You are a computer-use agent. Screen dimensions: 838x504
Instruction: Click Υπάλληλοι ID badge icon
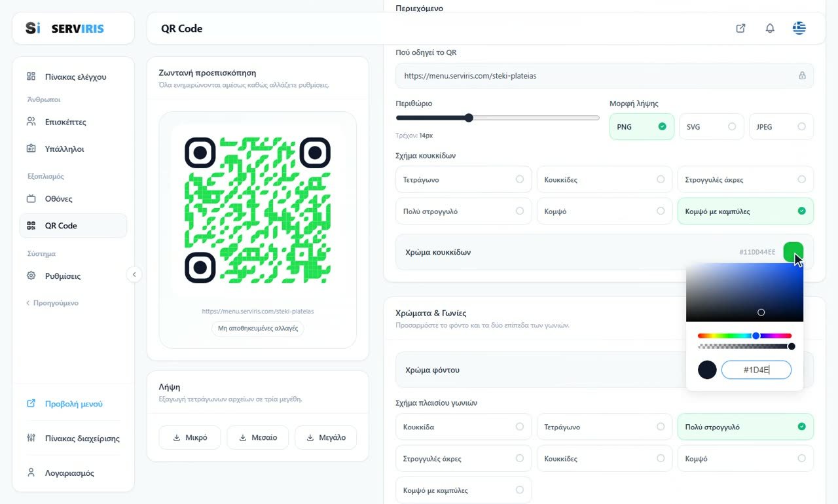[31, 149]
